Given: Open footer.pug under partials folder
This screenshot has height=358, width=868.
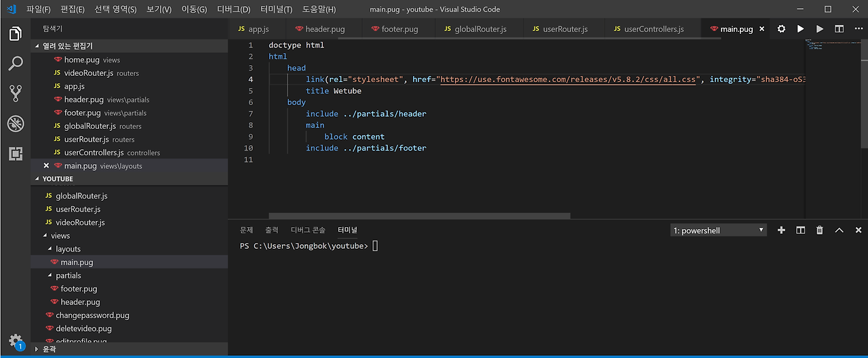Looking at the screenshot, I should [x=129, y=289].
